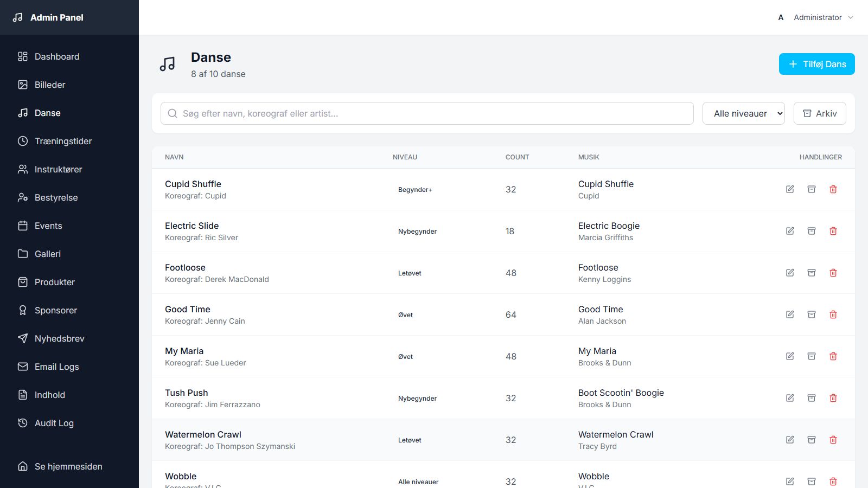Viewport: 868px width, 488px height.
Task: Delete the Wobble dance
Action: pyautogui.click(x=833, y=481)
